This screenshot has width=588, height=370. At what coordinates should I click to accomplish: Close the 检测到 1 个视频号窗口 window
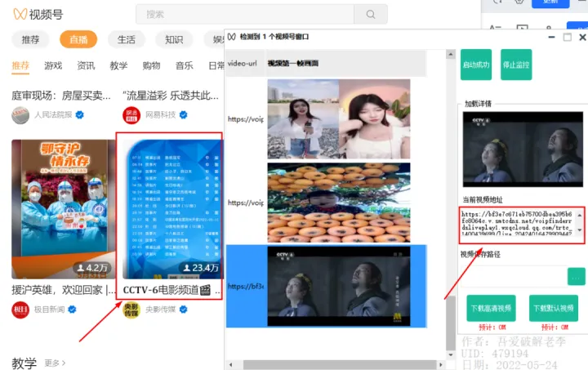click(582, 37)
